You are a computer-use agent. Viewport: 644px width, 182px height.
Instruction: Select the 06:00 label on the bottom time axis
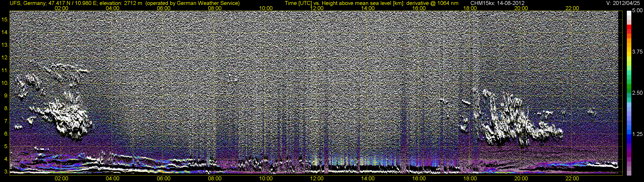(164, 179)
